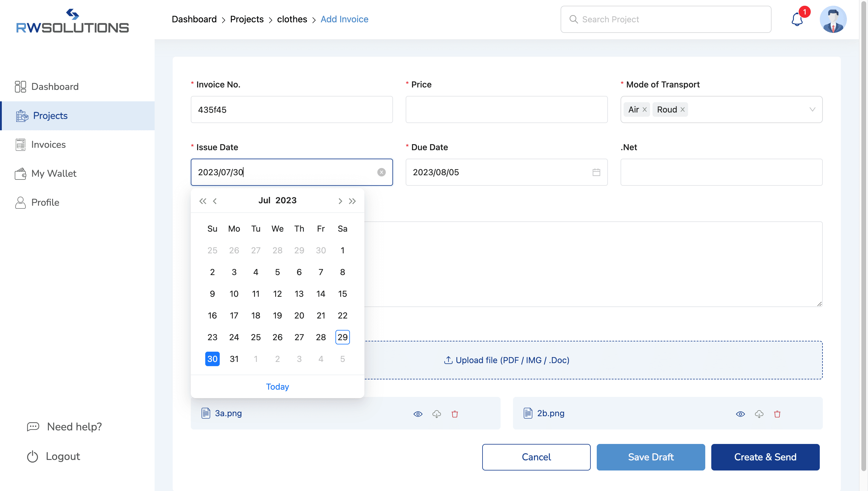Open the 3a.png file link
Image resolution: width=868 pixels, height=491 pixels.
(x=228, y=413)
